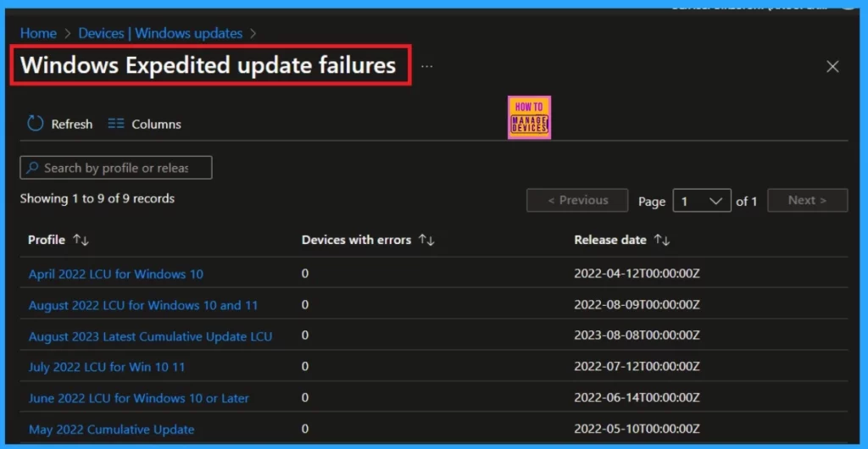Screen dimensions: 868x449
Task: Select release date 2022-05-10T00:00:00Z cell
Action: [637, 430]
